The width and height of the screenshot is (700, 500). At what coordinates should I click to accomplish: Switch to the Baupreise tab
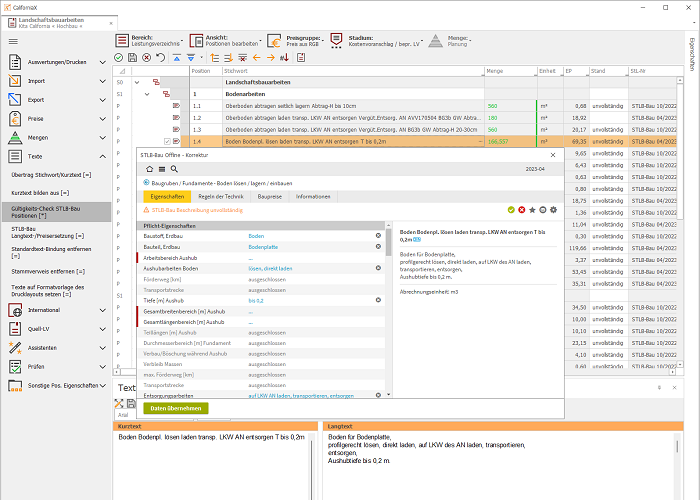click(270, 196)
